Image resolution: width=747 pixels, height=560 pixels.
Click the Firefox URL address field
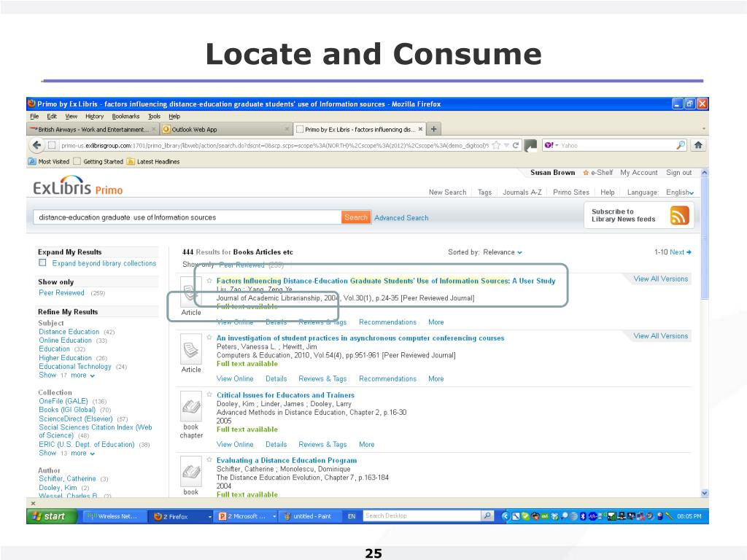click(x=274, y=145)
